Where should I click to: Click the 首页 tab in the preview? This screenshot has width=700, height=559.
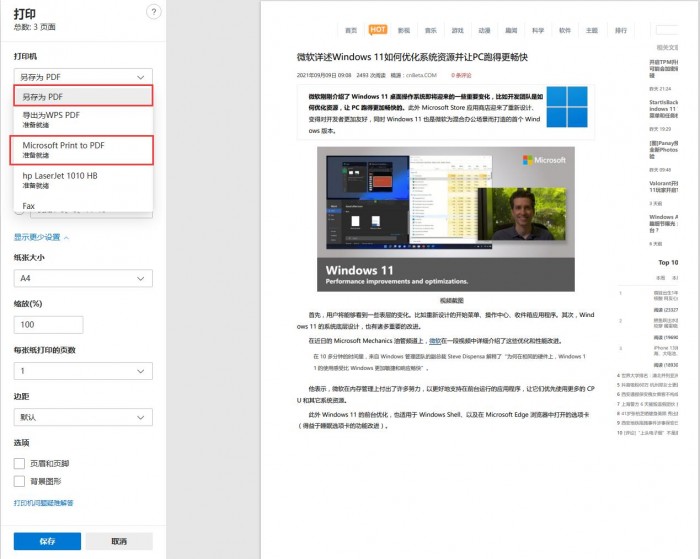350,30
